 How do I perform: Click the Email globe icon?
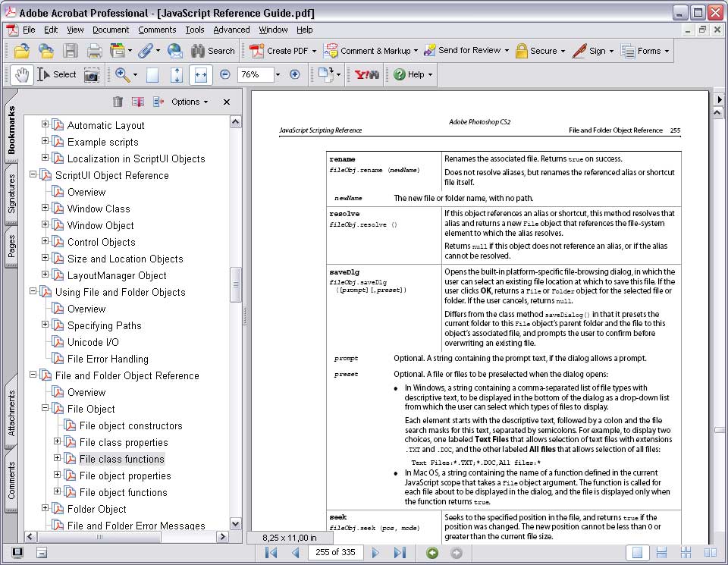coord(175,51)
